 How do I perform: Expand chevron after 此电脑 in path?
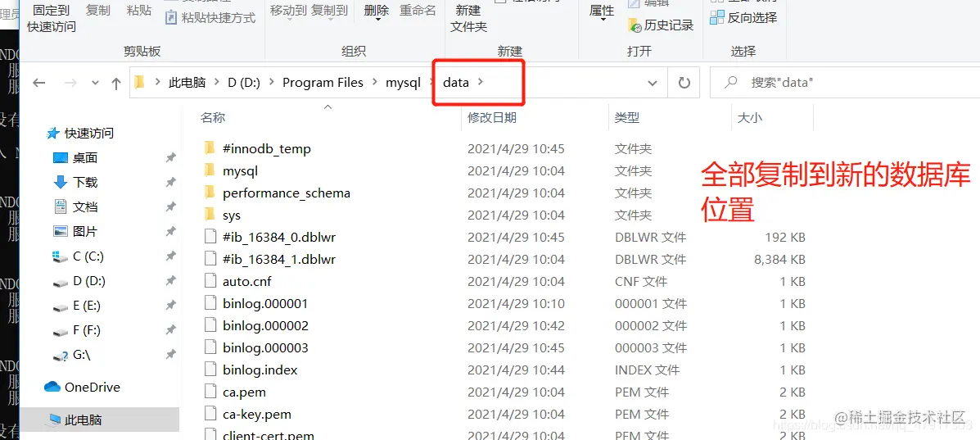pyautogui.click(x=217, y=83)
